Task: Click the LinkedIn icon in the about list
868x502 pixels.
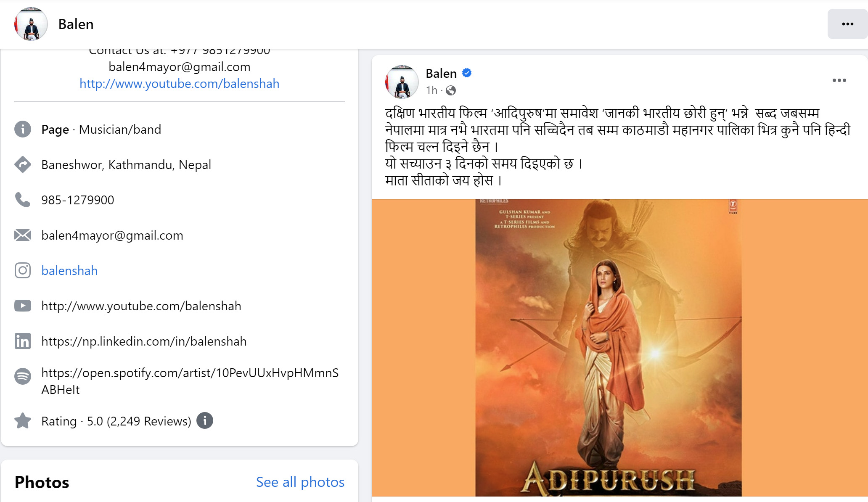Action: coord(23,341)
